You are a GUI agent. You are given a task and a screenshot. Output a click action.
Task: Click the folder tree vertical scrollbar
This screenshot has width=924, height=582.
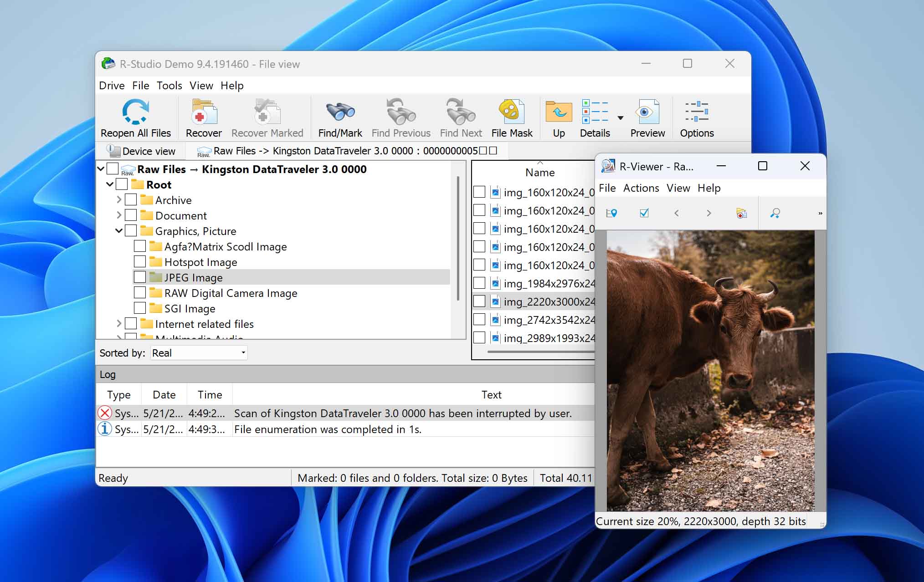(458, 239)
